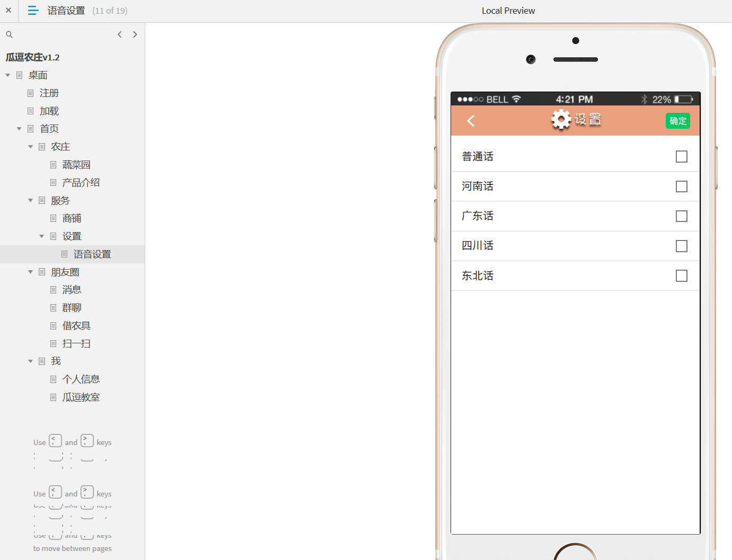The height and width of the screenshot is (560, 732).
Task: Select the 语音设置 page in sitemap
Action: pyautogui.click(x=92, y=254)
